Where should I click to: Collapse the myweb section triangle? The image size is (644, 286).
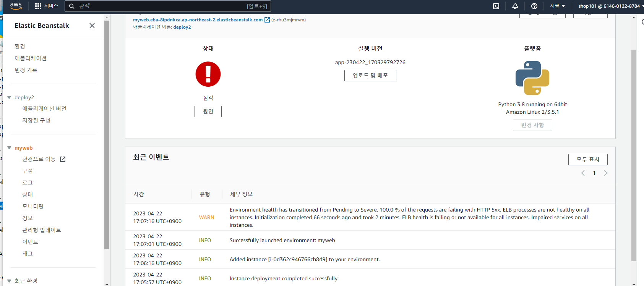tap(9, 148)
